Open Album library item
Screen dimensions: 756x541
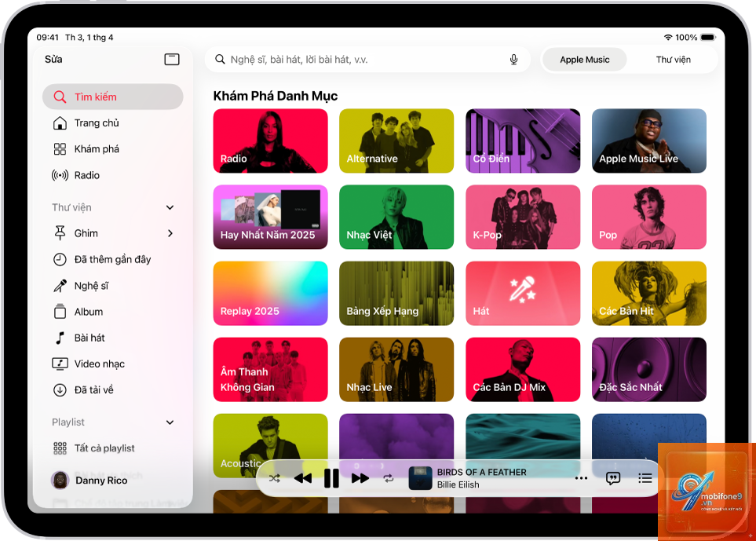click(112, 312)
